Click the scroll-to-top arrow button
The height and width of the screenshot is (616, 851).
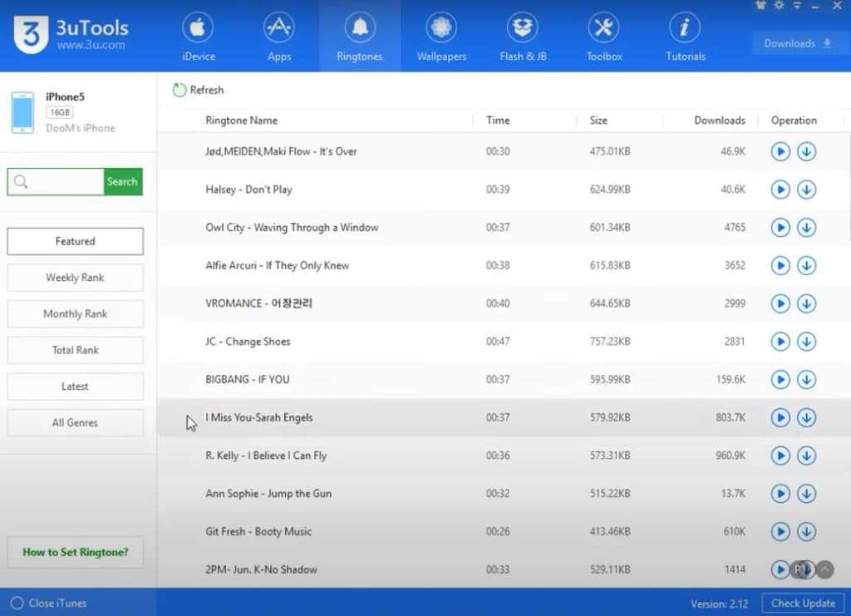825,569
